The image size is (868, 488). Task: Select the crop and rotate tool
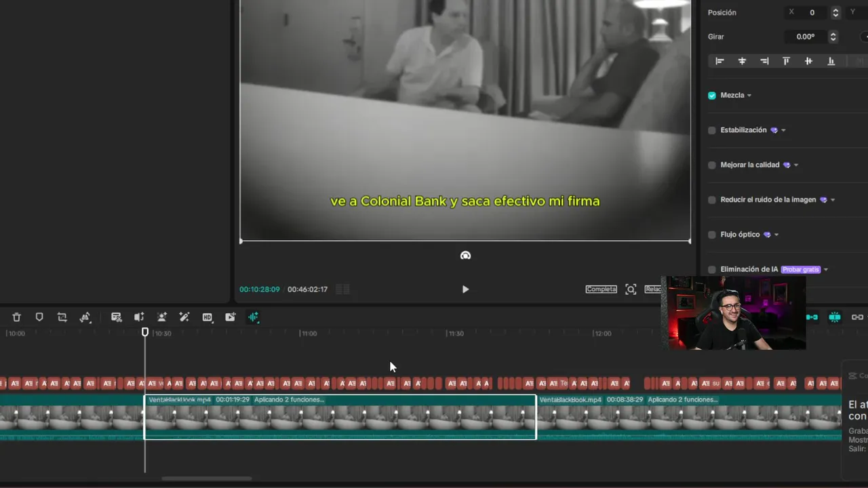pyautogui.click(x=62, y=317)
